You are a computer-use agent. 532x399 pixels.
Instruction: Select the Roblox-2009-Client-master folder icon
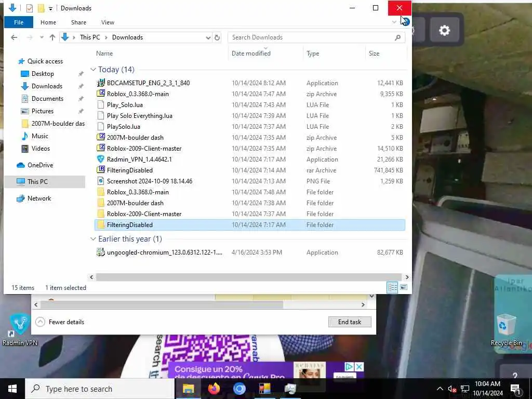tap(101, 214)
